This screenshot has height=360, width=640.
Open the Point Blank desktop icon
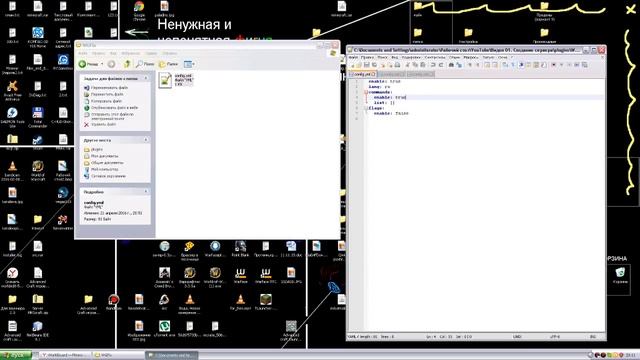(x=240, y=246)
